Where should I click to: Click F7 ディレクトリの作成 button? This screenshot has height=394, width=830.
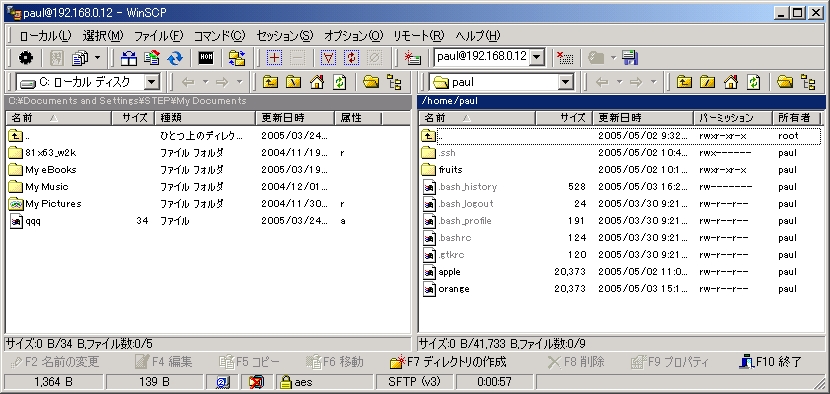(x=448, y=362)
